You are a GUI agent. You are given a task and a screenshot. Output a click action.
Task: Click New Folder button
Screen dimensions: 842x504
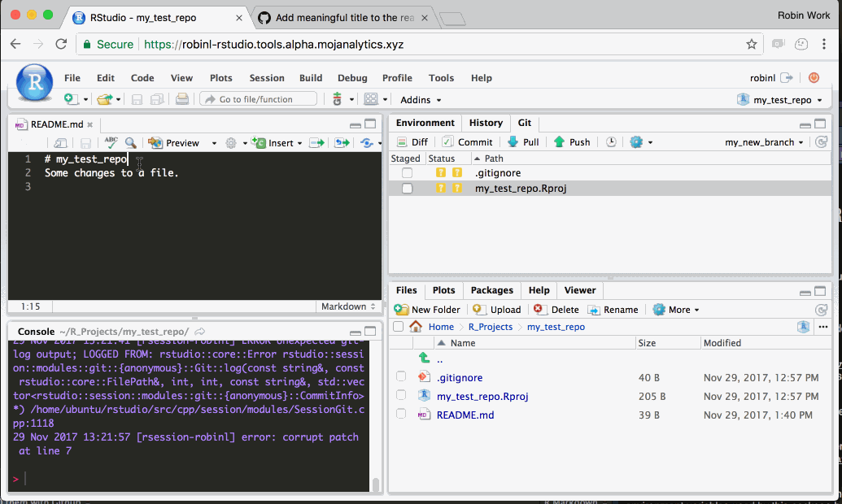pyautogui.click(x=427, y=310)
